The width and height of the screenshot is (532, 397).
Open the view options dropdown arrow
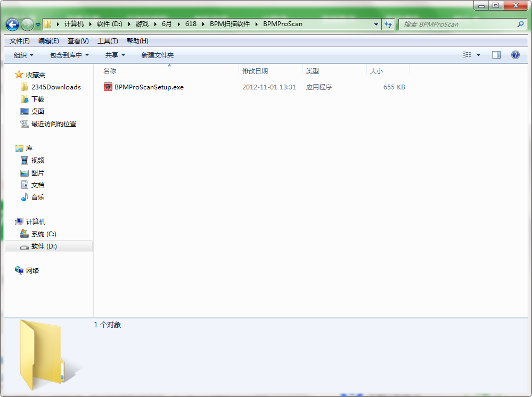pyautogui.click(x=478, y=55)
